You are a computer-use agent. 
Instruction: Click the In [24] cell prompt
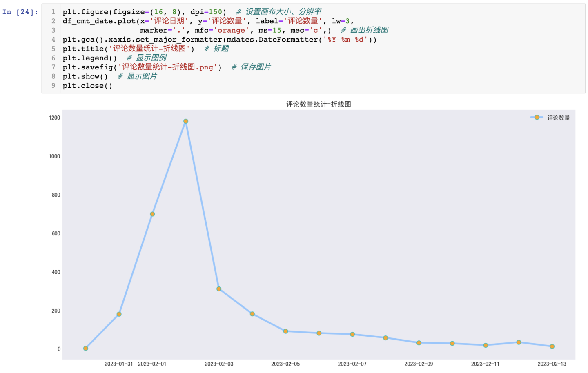pyautogui.click(x=20, y=12)
